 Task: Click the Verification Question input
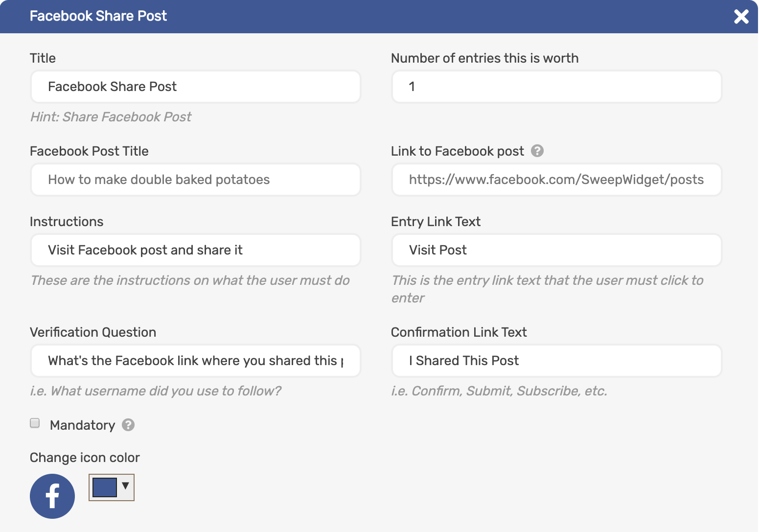pos(195,361)
